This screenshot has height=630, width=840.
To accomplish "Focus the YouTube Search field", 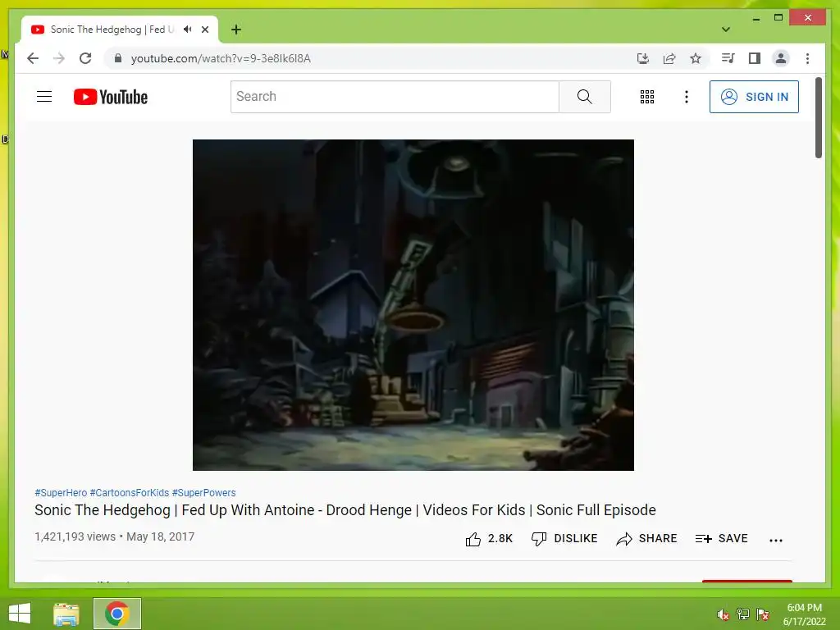I will tap(395, 97).
